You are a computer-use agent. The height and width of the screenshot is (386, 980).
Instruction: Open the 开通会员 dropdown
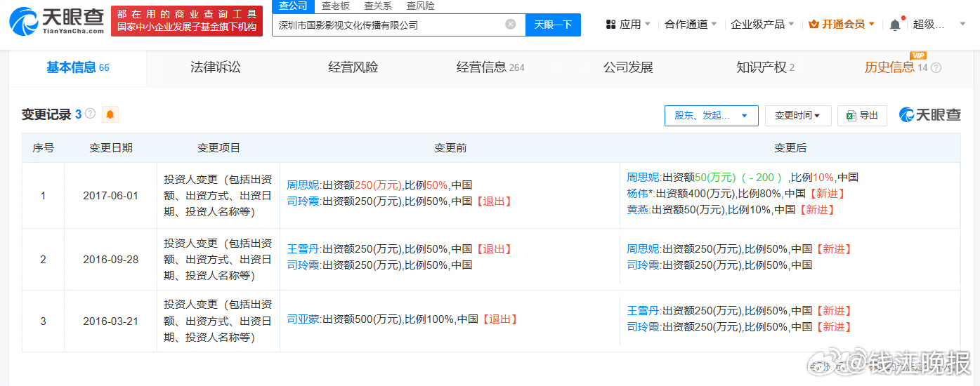click(842, 25)
